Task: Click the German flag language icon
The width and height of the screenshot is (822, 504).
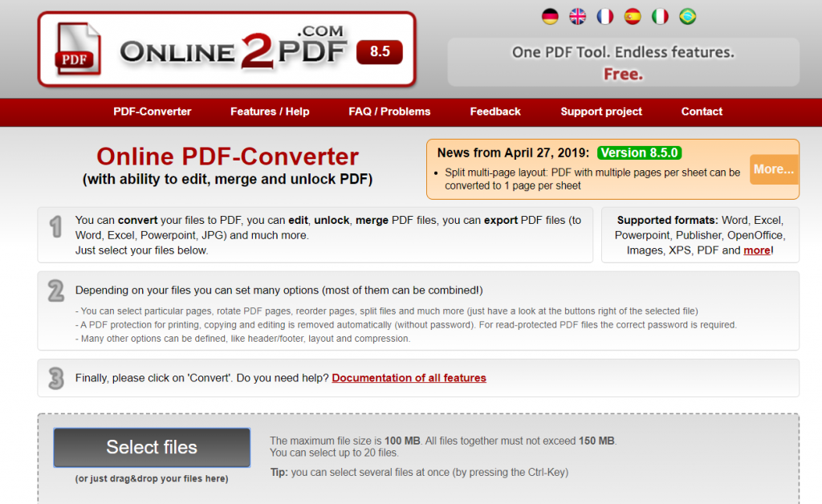Action: point(550,17)
